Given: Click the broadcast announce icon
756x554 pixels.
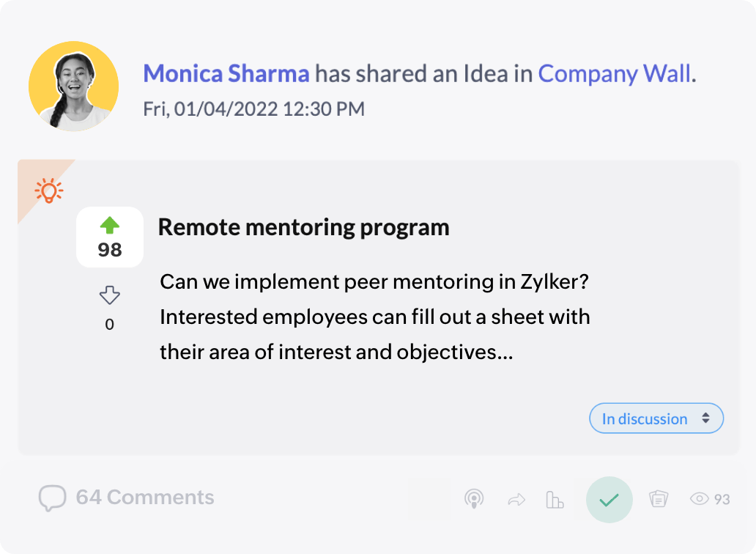Looking at the screenshot, I should point(474,500).
